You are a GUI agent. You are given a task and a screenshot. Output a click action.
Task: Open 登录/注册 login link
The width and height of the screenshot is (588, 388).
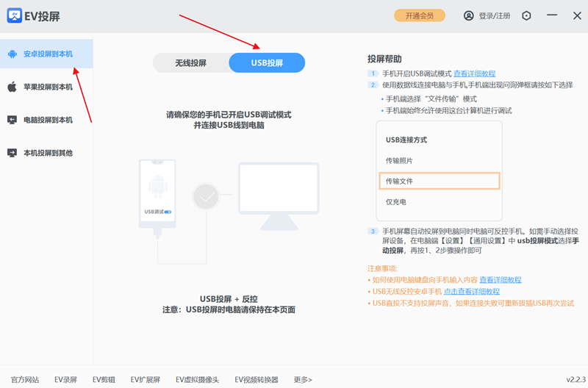coord(494,15)
